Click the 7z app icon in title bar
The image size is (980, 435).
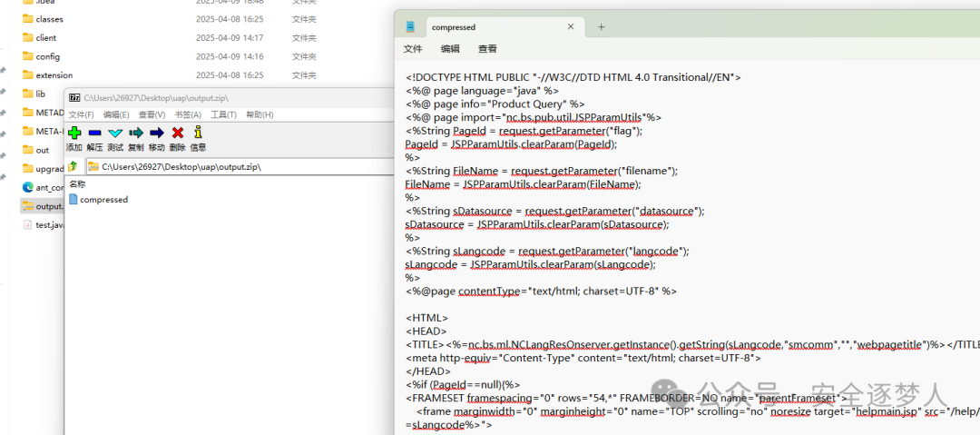(74, 98)
